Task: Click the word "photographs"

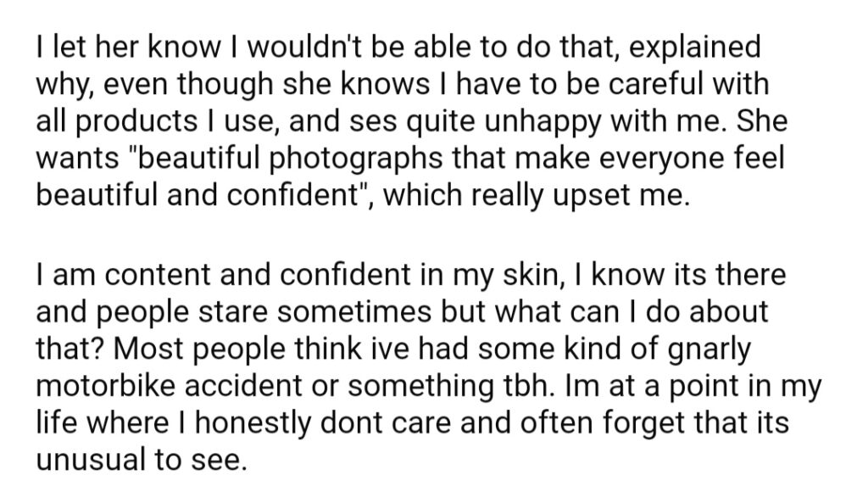Action: (x=356, y=159)
